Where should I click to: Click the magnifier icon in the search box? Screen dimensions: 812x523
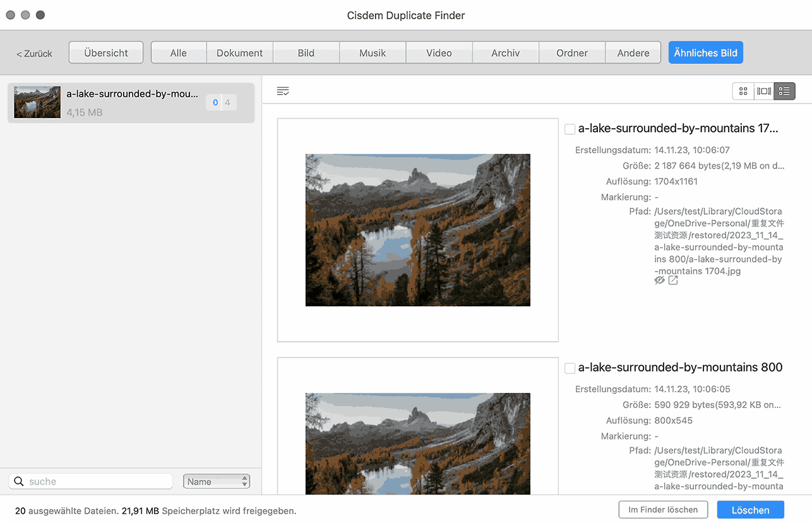[x=19, y=481]
